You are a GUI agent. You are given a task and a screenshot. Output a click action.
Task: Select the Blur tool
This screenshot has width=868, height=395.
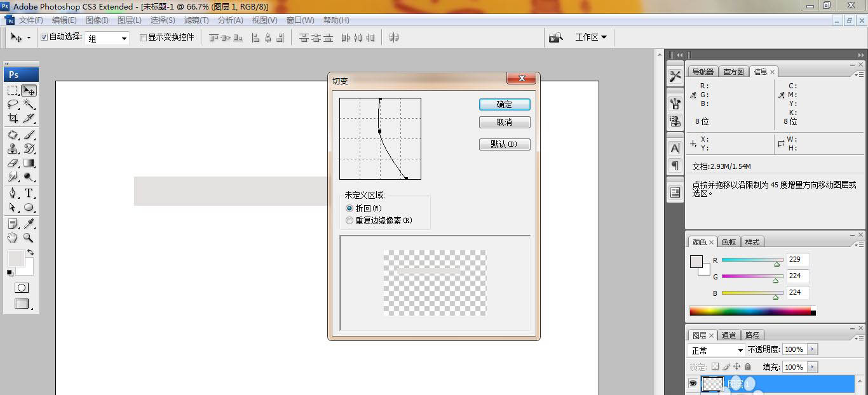tap(13, 177)
